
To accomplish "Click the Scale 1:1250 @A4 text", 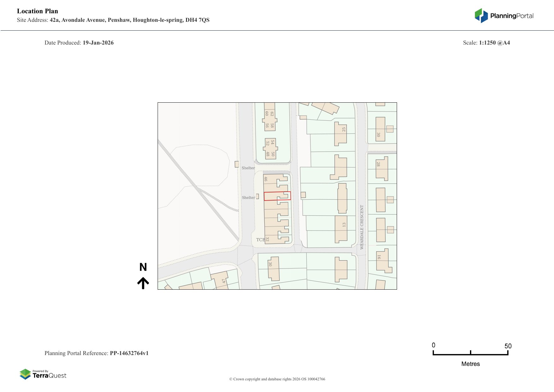I will 486,43.
